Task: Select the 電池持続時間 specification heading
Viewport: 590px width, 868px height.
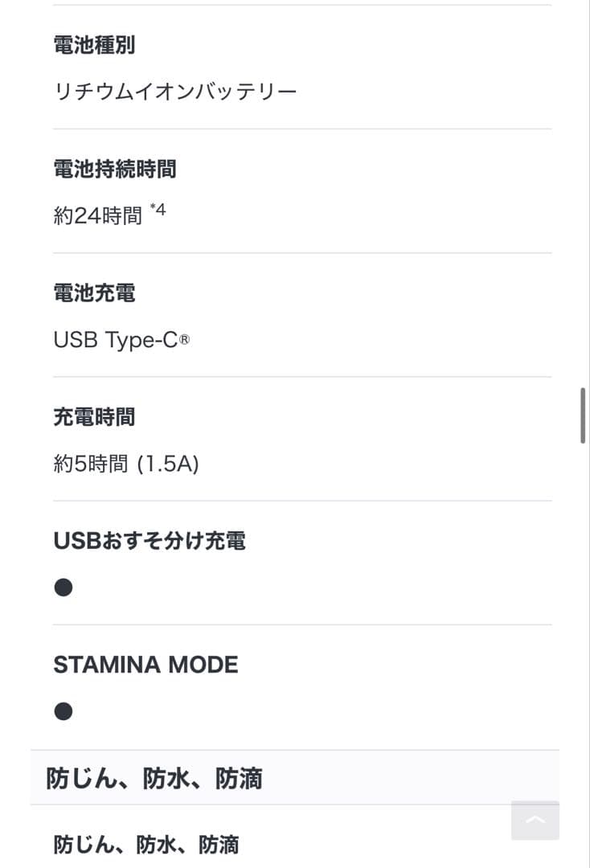Action: tap(113, 170)
